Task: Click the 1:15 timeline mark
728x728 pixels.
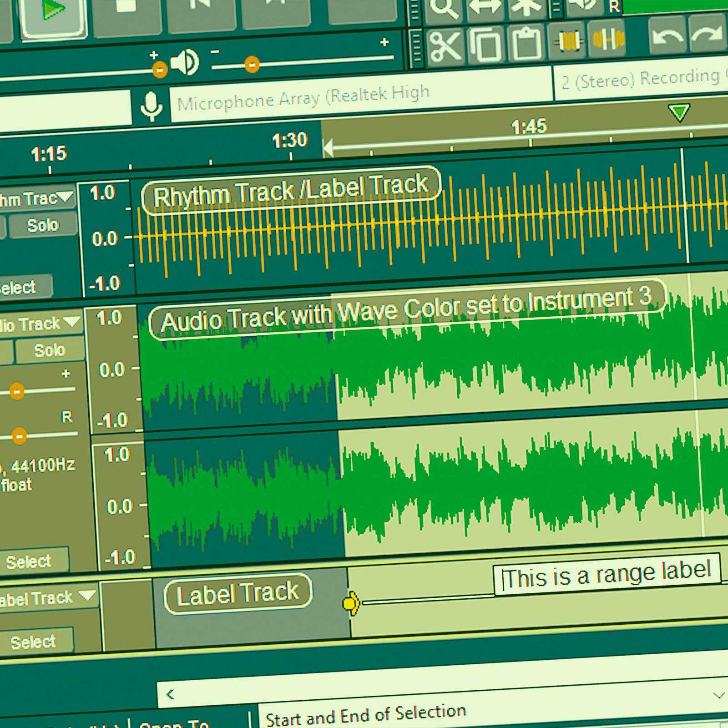Action: [49, 154]
